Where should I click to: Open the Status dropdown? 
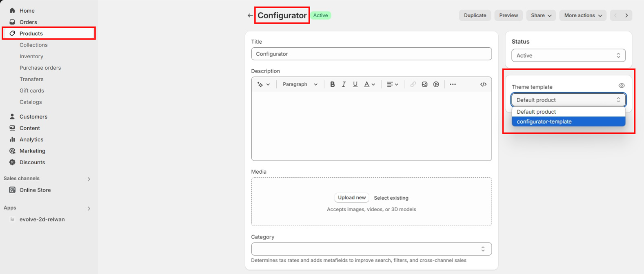pyautogui.click(x=568, y=55)
